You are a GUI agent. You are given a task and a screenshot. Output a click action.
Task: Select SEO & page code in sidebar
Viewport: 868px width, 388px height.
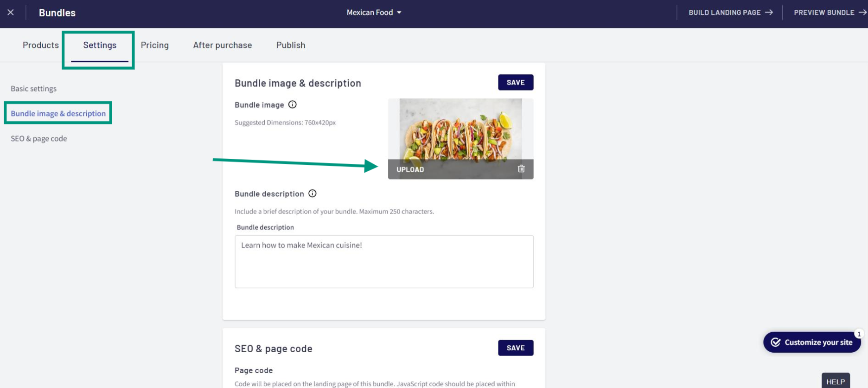pos(39,139)
